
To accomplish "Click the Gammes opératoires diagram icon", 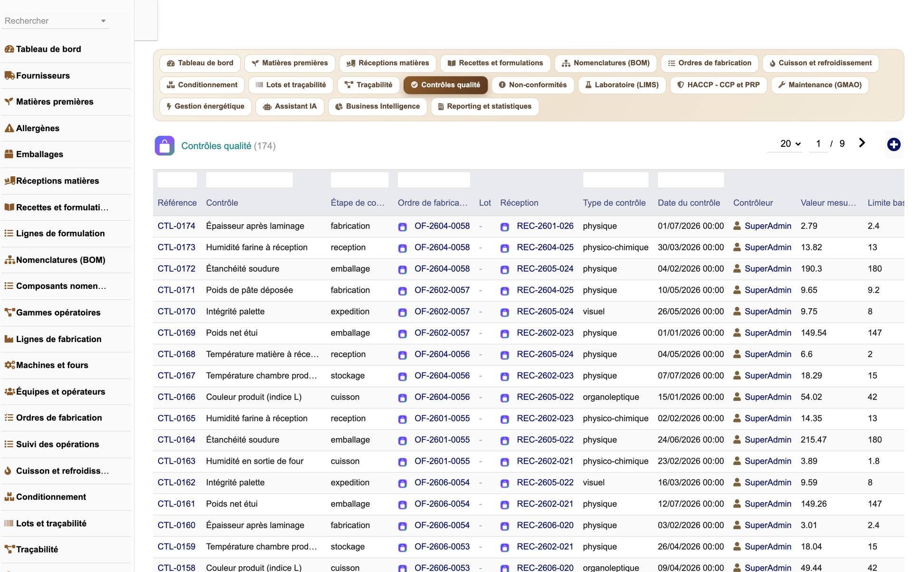I will point(9,313).
